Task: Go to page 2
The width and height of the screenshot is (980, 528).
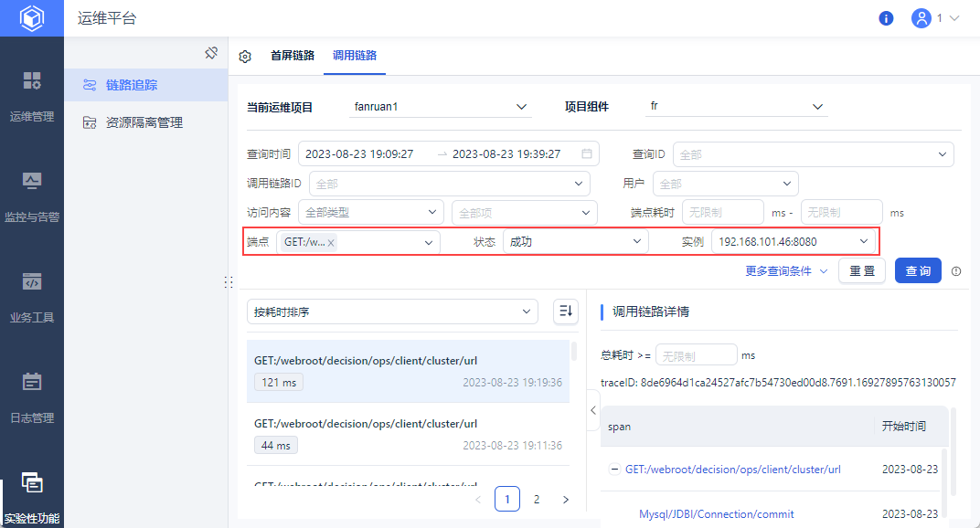Action: point(537,500)
